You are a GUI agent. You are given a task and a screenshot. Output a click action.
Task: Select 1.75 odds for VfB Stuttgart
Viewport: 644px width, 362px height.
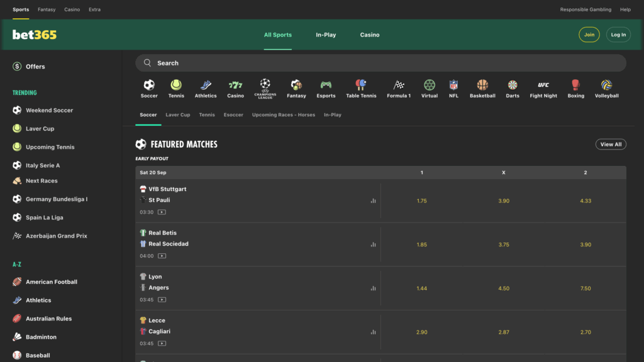click(x=421, y=200)
